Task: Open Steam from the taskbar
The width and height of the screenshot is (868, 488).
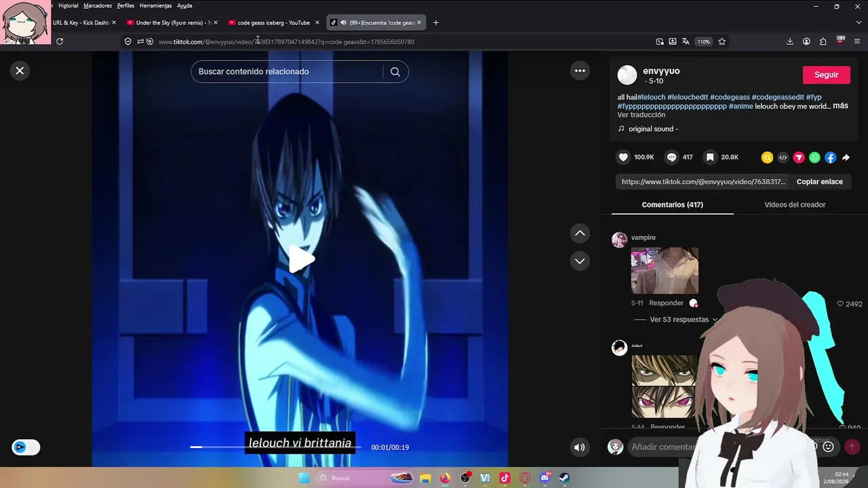Action: 564,478
